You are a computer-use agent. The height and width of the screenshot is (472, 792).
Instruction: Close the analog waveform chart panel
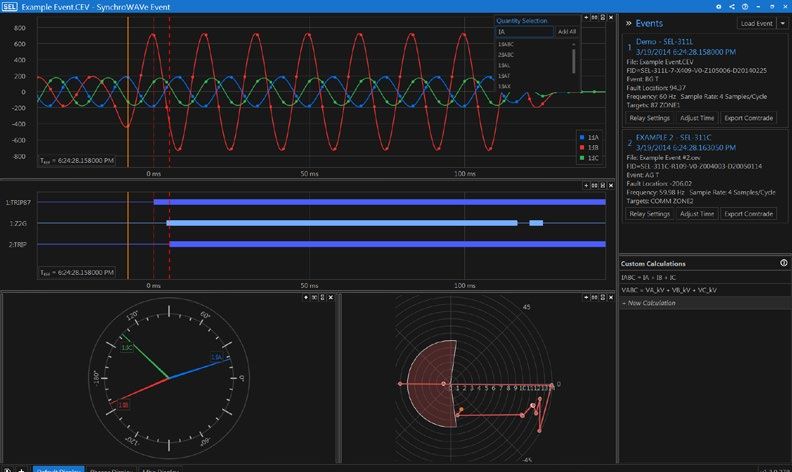coord(611,17)
